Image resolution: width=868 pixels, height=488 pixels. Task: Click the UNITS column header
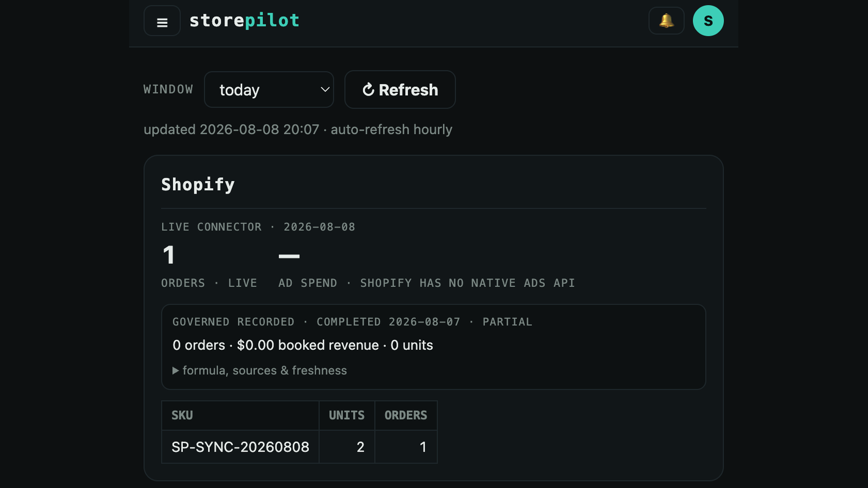[347, 415]
